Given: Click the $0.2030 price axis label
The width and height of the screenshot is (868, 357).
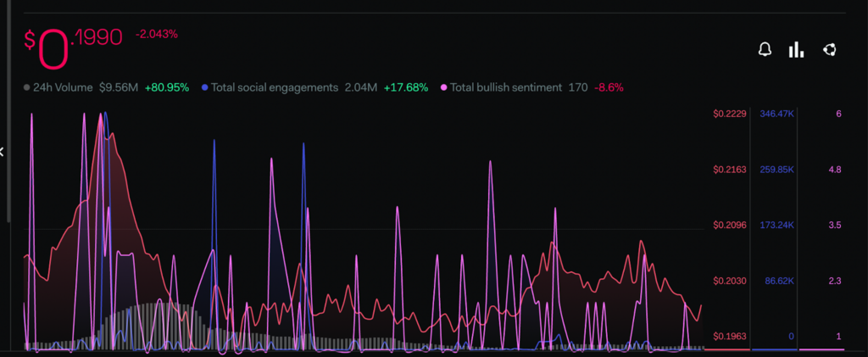Looking at the screenshot, I should pos(730,282).
